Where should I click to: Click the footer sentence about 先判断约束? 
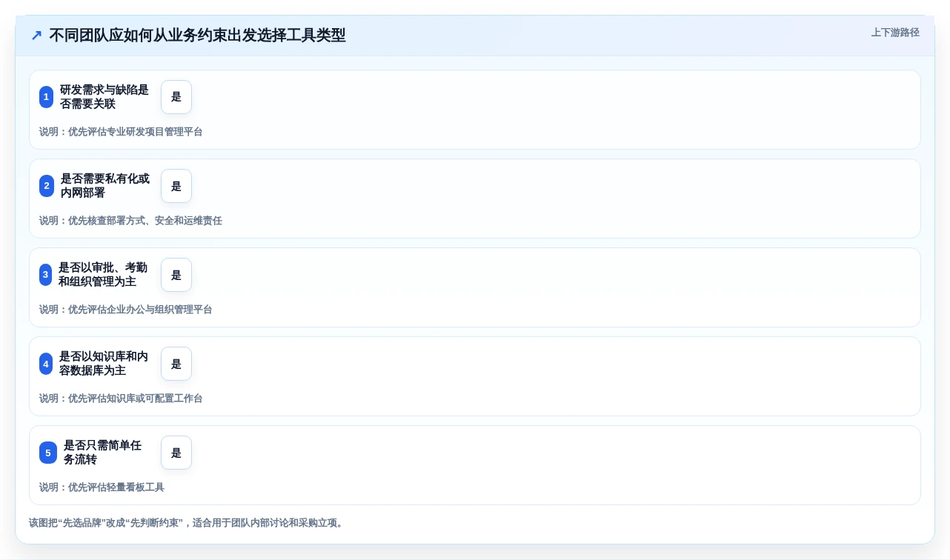[186, 523]
